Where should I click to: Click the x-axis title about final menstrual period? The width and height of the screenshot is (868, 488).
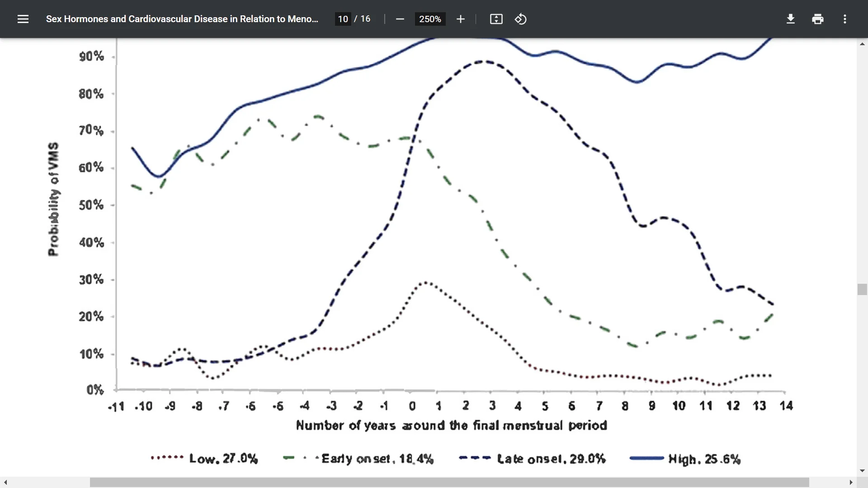(x=451, y=425)
